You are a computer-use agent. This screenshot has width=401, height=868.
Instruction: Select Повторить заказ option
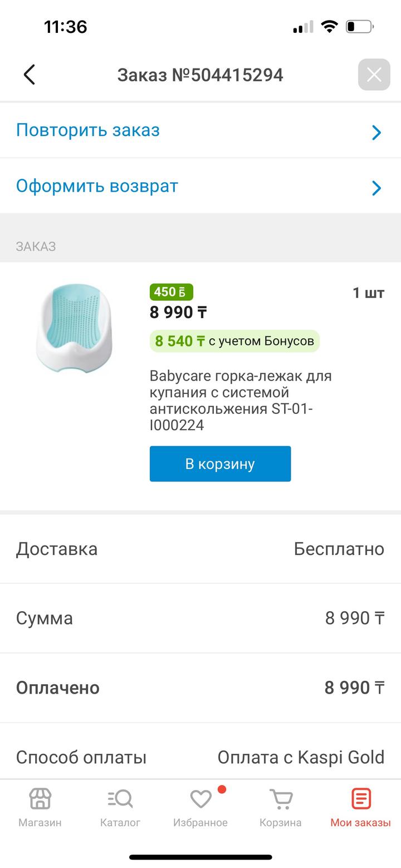[x=88, y=130]
